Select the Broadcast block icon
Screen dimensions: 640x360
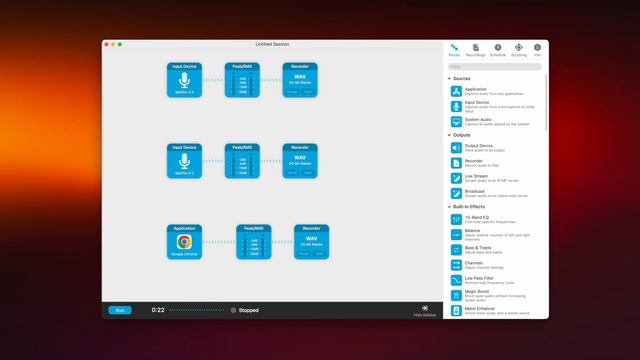click(456, 193)
